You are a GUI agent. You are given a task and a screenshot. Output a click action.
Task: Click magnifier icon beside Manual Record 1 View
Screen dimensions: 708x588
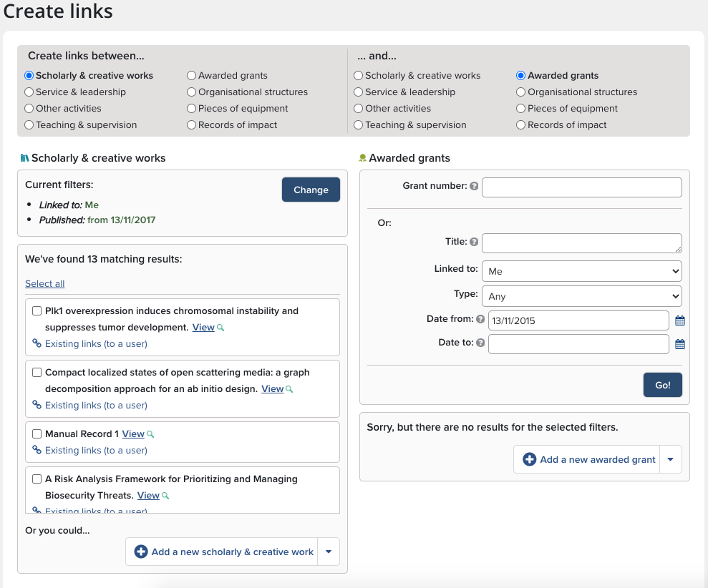[x=150, y=434]
